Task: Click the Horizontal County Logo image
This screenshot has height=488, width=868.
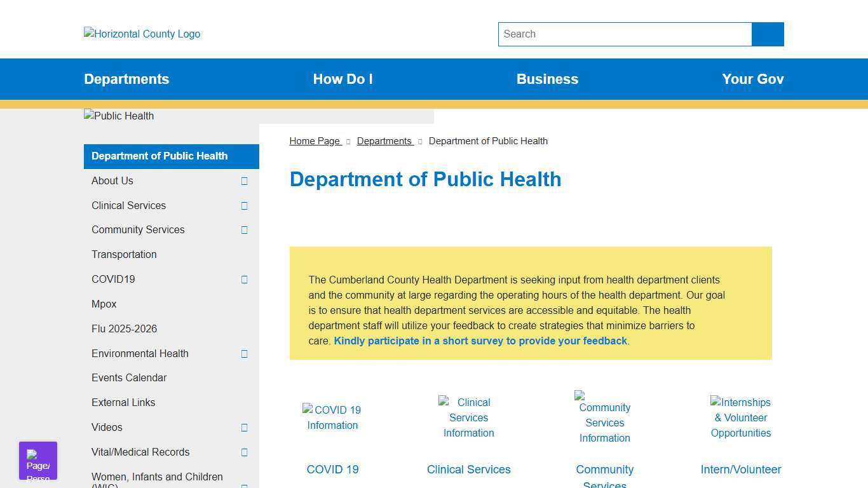Action: coord(141,34)
